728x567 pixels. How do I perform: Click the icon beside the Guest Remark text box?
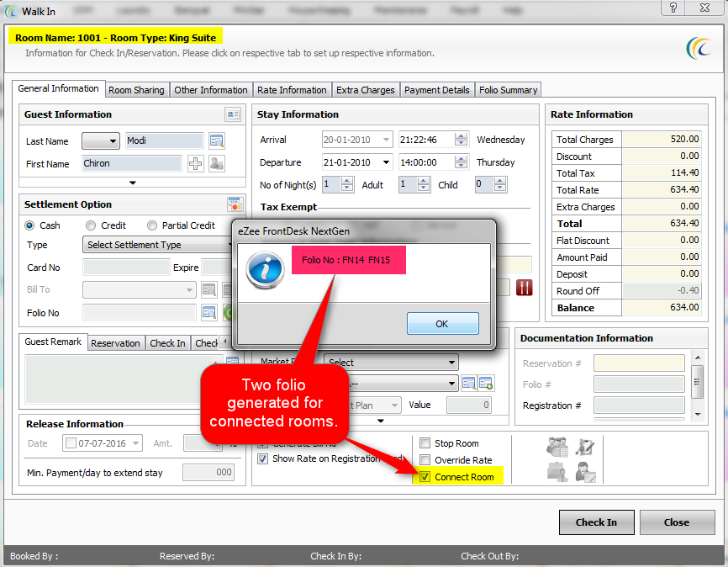click(232, 361)
